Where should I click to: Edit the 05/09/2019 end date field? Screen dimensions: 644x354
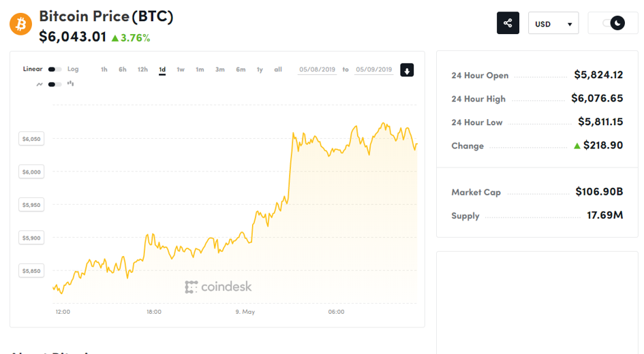tap(373, 69)
